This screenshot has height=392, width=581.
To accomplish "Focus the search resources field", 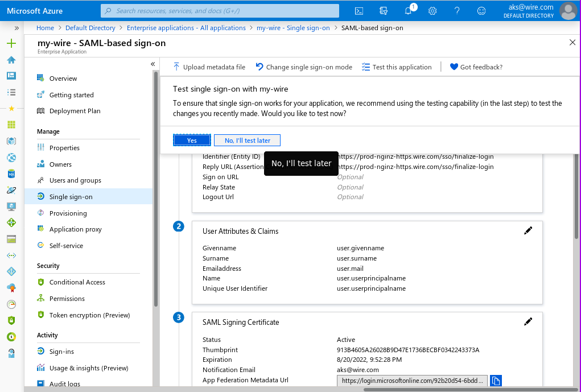I will [x=220, y=11].
